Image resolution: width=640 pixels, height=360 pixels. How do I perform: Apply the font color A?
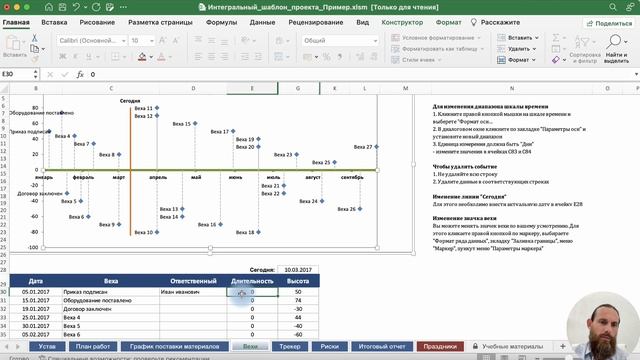(x=161, y=56)
